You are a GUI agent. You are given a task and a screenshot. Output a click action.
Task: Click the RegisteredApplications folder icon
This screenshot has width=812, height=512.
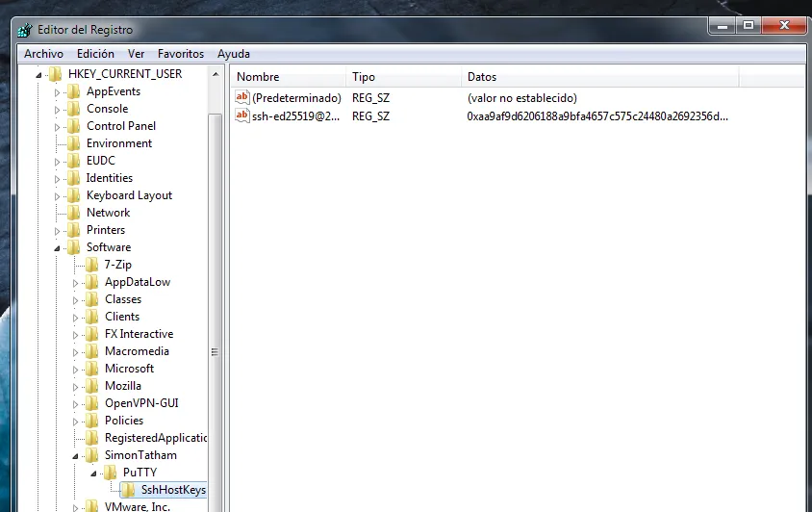click(92, 438)
